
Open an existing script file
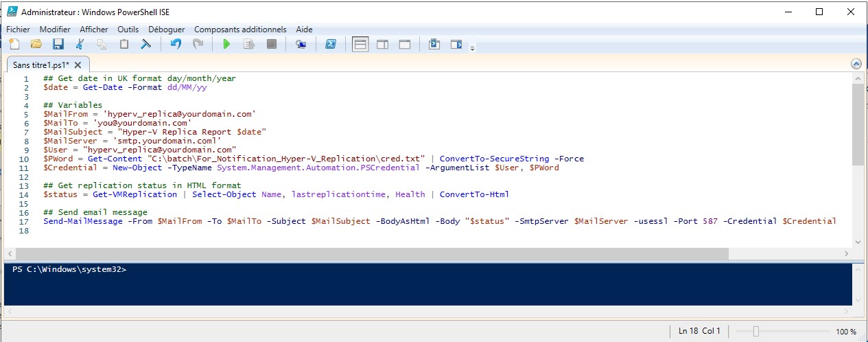tap(36, 45)
